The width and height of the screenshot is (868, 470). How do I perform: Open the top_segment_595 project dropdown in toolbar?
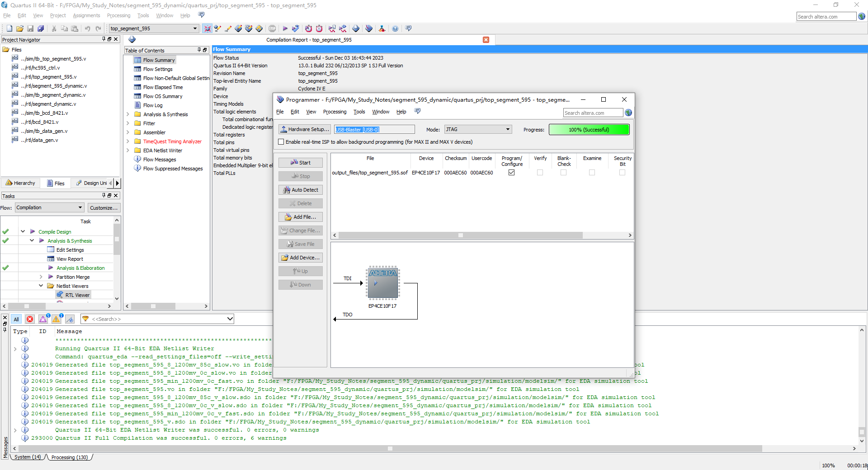pyautogui.click(x=195, y=28)
